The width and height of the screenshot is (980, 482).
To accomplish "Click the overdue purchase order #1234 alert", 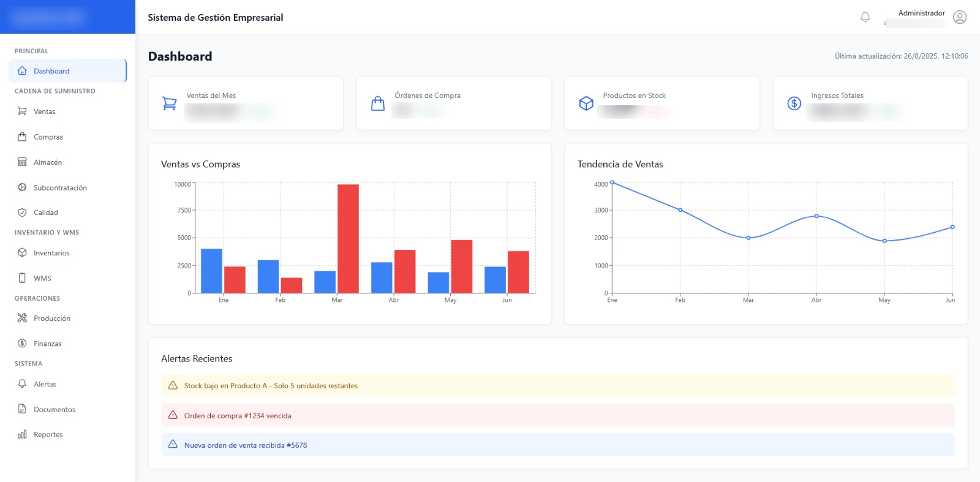I will pyautogui.click(x=238, y=416).
